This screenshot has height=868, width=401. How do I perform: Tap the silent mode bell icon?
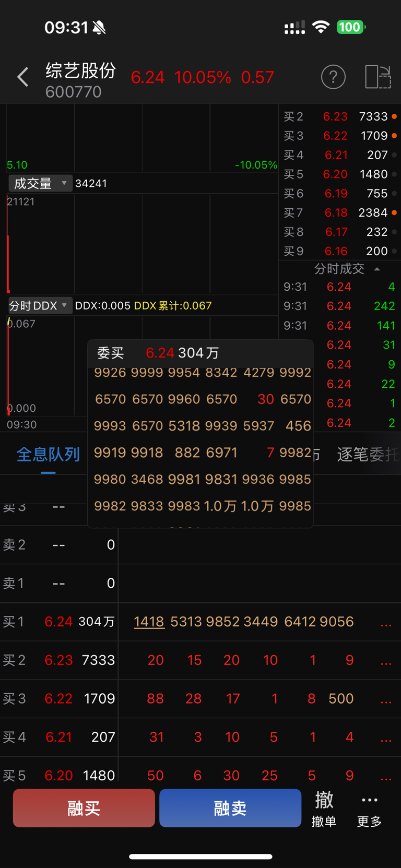click(x=99, y=27)
